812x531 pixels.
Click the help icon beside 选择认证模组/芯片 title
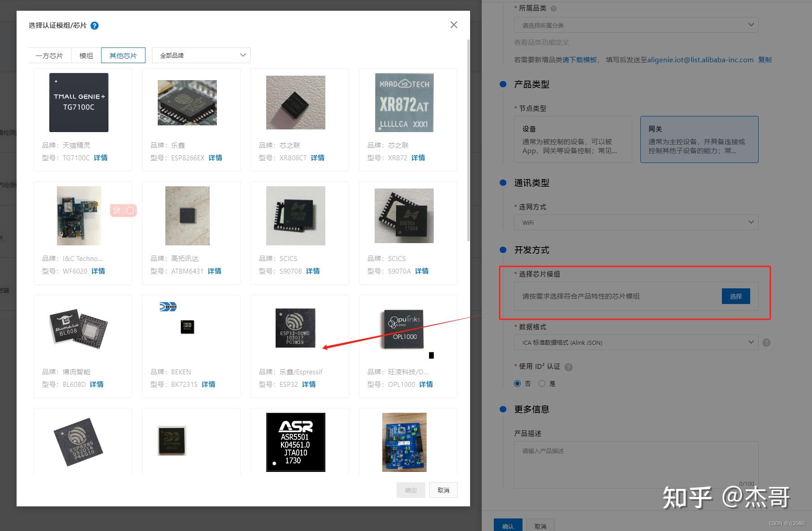coord(95,26)
